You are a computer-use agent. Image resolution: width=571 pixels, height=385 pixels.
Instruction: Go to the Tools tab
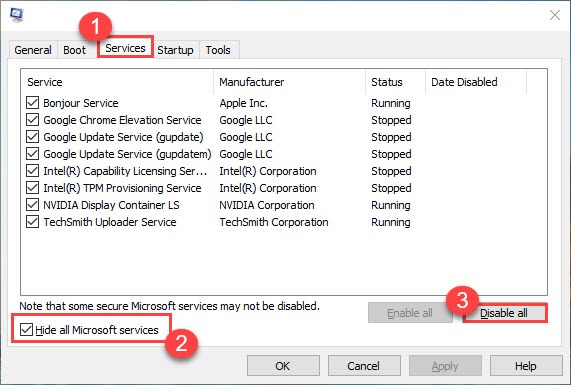[218, 50]
